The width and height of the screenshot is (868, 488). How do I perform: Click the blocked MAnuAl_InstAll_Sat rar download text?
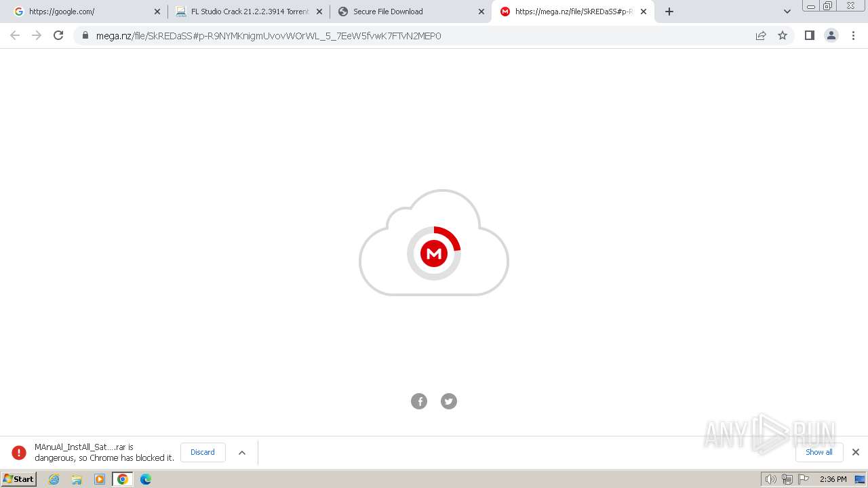pyautogui.click(x=104, y=452)
